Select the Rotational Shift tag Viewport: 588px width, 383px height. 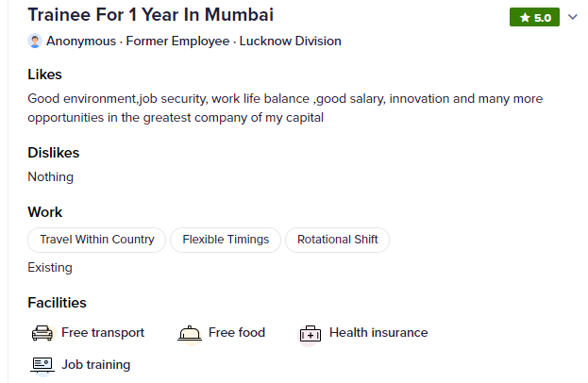tap(338, 240)
